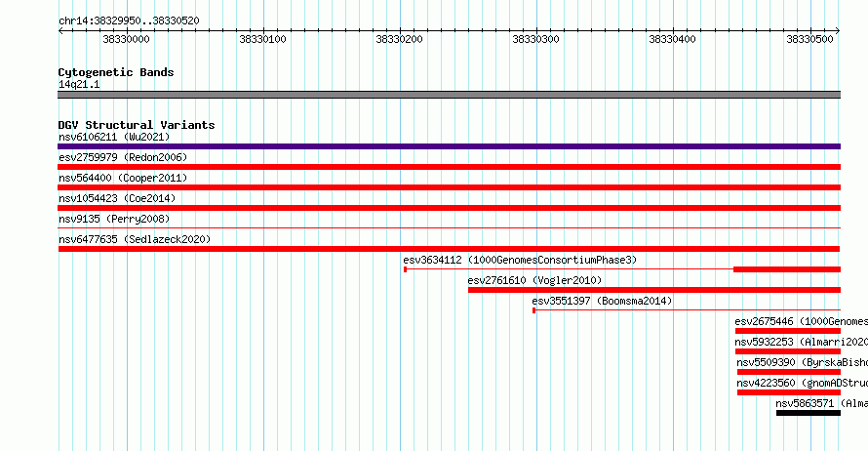Click the red esv2761610 variant bar
The height and width of the screenshot is (451, 868).
(654, 290)
